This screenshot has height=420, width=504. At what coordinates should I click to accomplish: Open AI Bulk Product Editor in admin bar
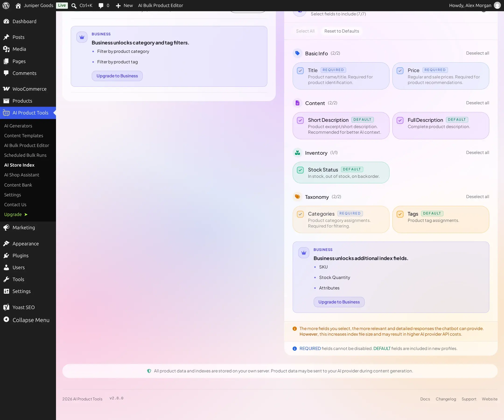[x=161, y=6]
